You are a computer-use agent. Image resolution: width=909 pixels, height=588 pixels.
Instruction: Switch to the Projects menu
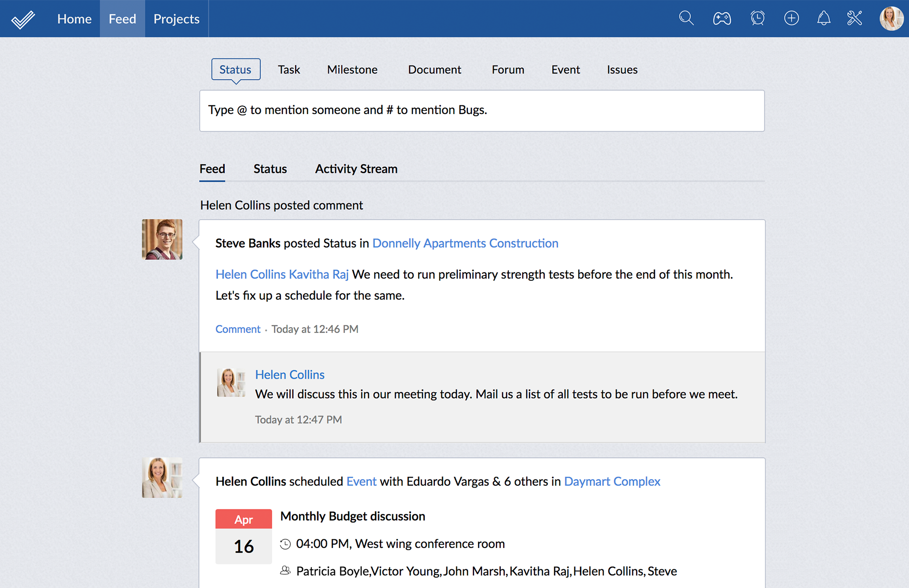click(176, 19)
